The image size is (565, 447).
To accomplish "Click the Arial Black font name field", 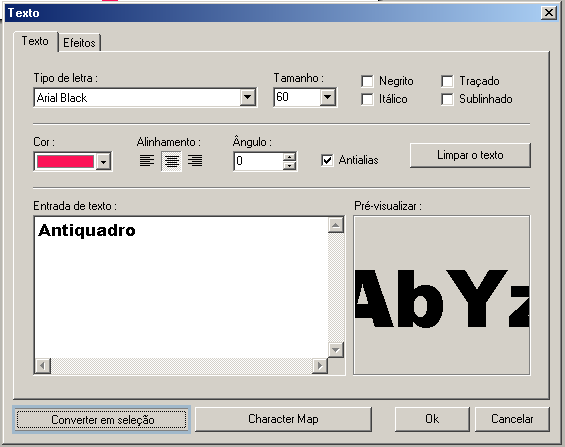I will coord(137,98).
